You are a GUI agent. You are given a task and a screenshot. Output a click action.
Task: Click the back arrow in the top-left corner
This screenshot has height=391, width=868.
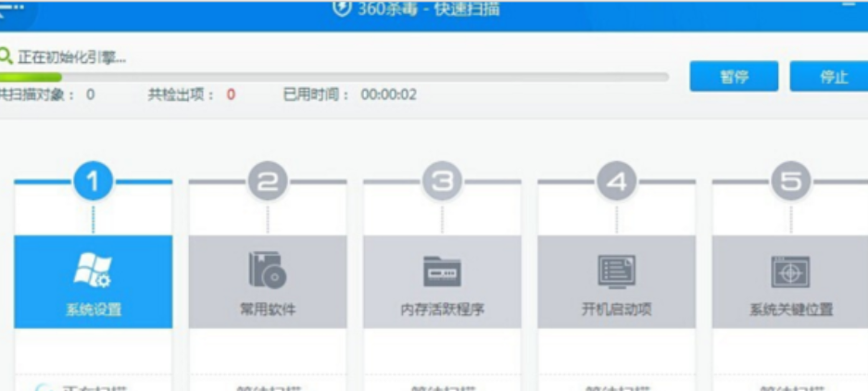click(x=11, y=7)
